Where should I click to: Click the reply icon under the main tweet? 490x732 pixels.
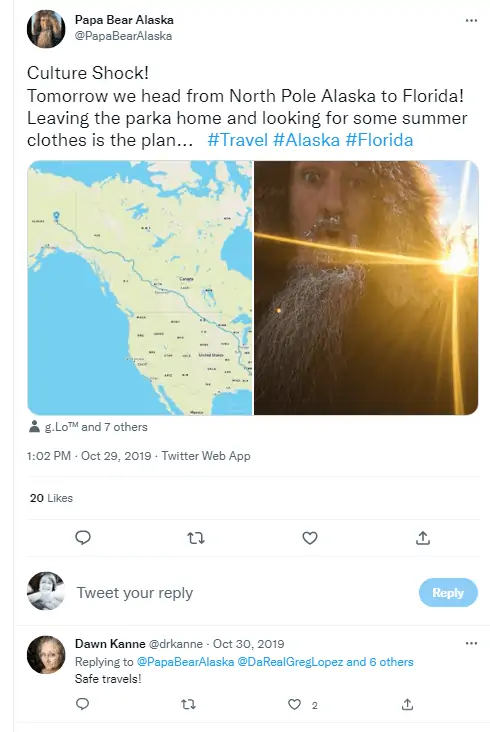pyautogui.click(x=83, y=538)
